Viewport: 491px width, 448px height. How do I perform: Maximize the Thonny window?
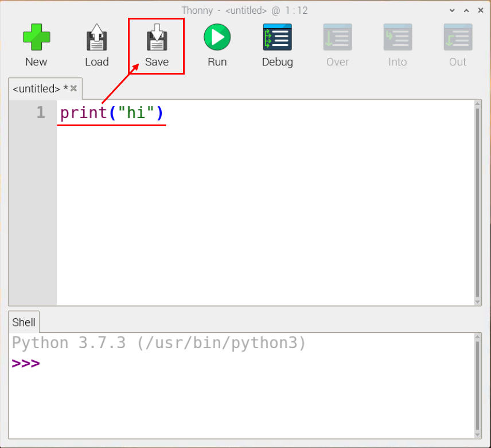pyautogui.click(x=466, y=10)
